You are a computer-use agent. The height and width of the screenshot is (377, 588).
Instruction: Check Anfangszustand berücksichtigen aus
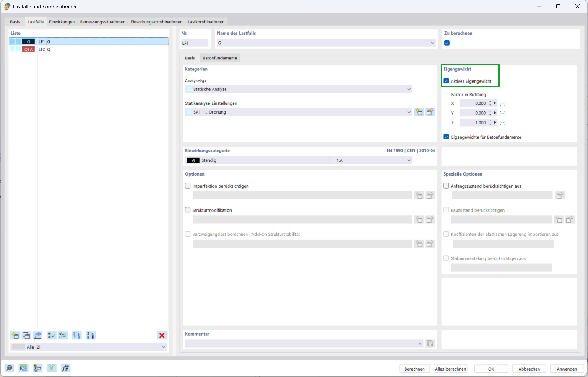[446, 186]
